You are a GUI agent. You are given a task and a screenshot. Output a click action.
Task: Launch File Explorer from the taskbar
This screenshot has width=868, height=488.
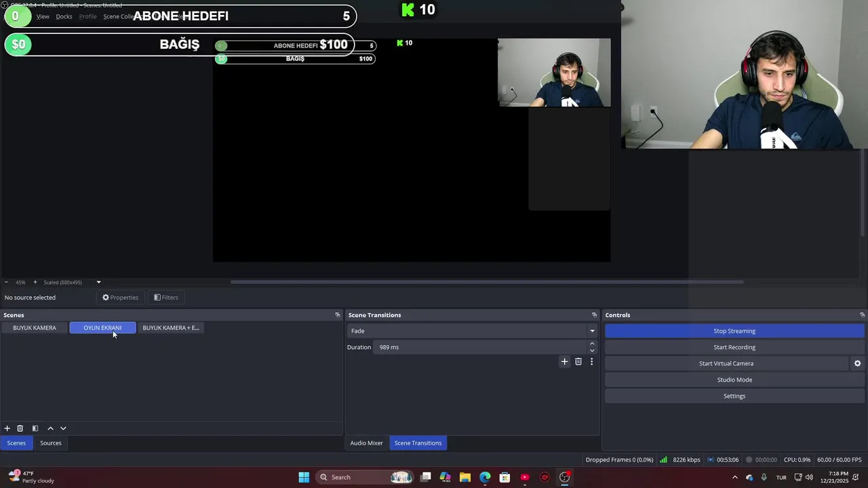click(x=465, y=477)
